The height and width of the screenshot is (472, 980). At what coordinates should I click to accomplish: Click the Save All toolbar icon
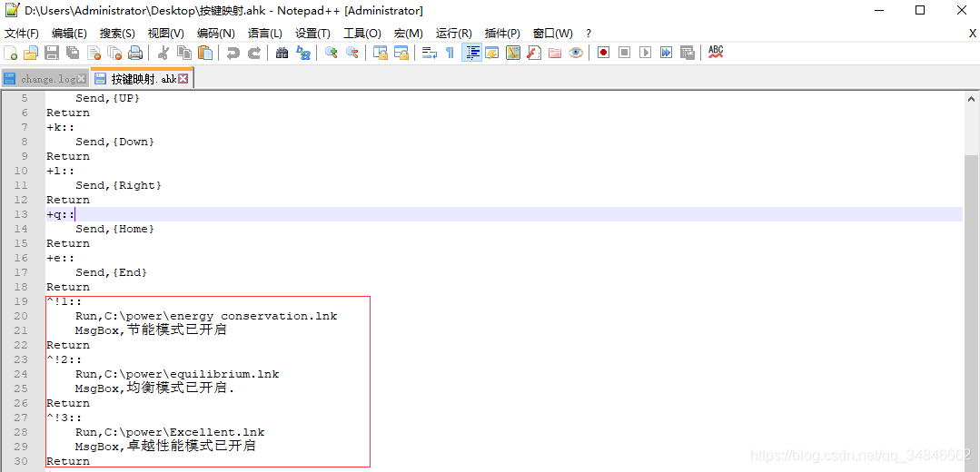click(x=74, y=53)
